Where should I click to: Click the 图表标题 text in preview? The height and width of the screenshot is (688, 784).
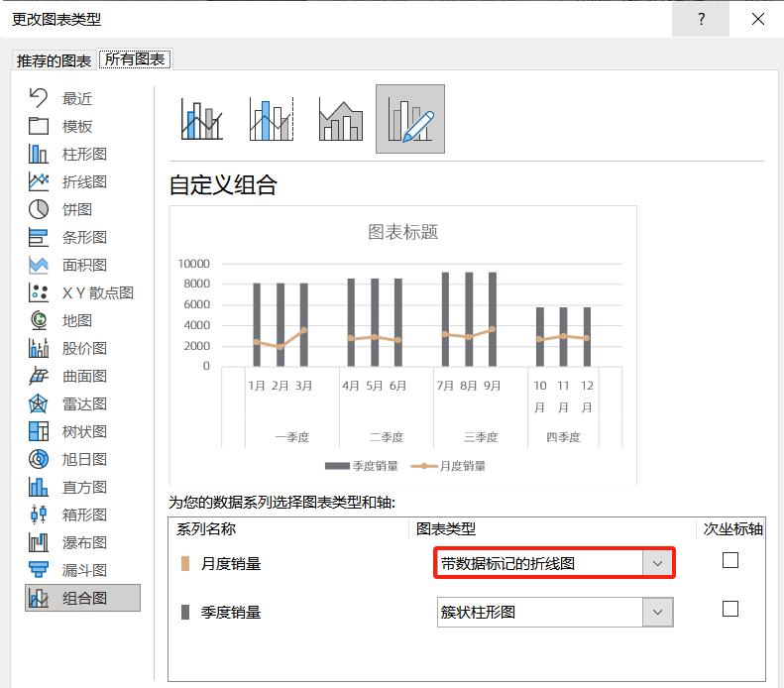(403, 232)
